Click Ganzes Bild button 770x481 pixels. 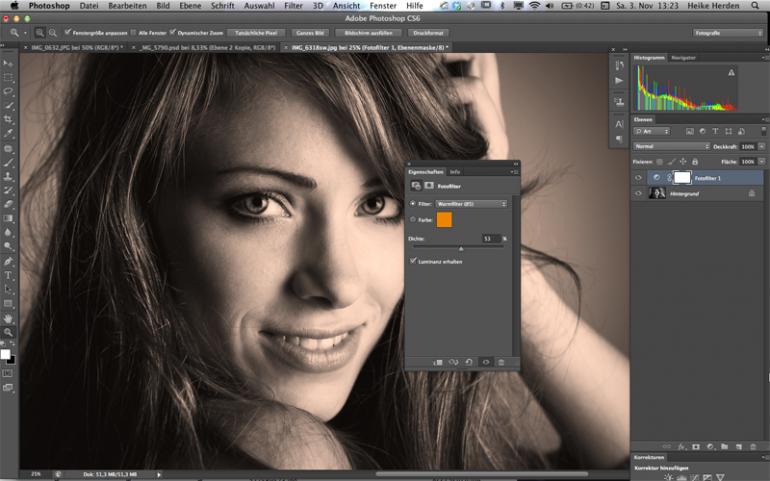(310, 33)
